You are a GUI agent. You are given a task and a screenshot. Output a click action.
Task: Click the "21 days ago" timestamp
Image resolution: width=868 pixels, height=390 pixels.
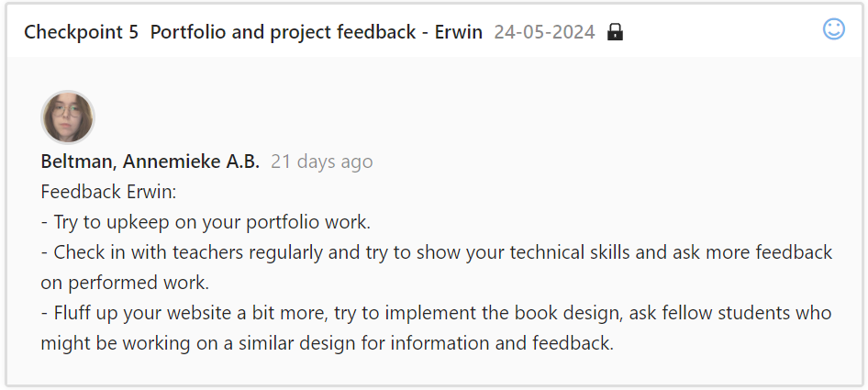322,162
